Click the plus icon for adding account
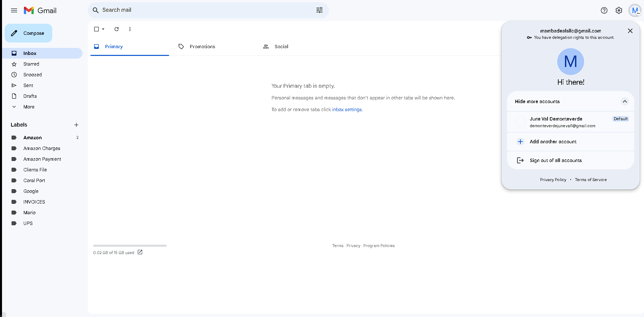The width and height of the screenshot is (644, 317). pos(520,142)
